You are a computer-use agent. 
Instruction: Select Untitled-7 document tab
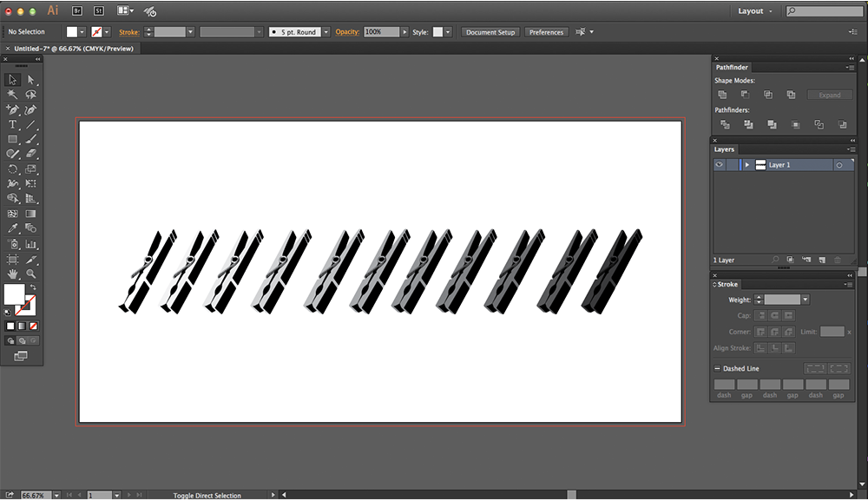click(x=74, y=49)
